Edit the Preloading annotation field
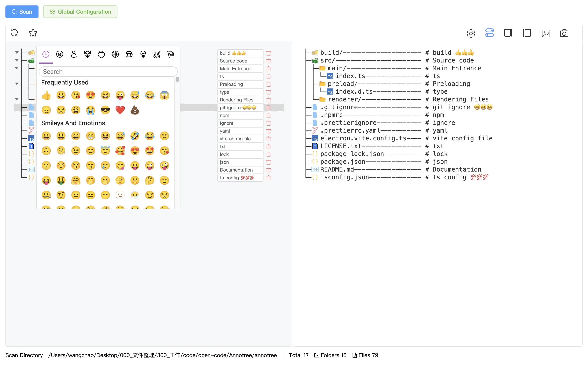 point(240,84)
